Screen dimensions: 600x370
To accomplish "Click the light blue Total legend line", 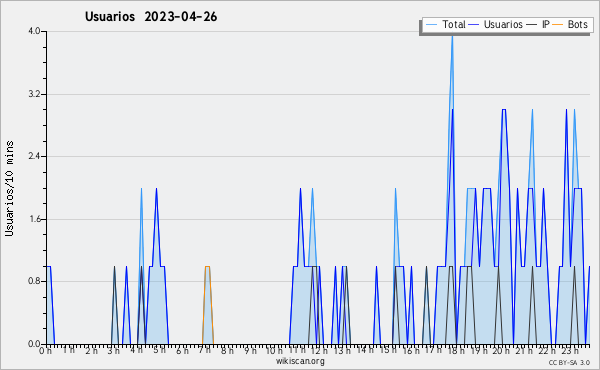I will pyautogui.click(x=431, y=25).
